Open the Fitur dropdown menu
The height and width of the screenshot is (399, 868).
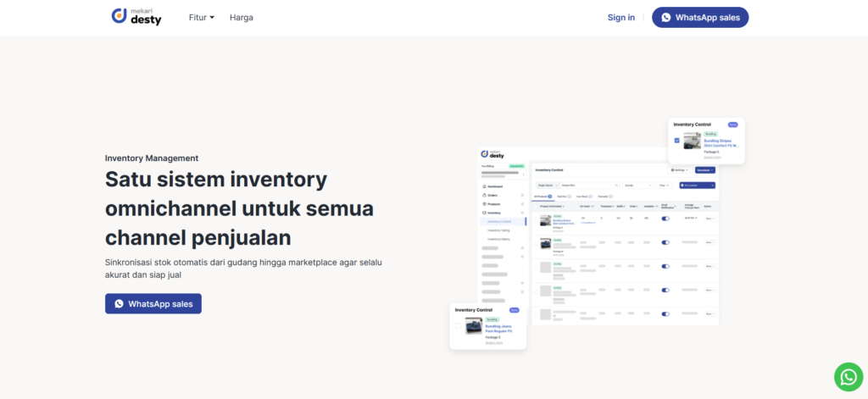click(202, 17)
